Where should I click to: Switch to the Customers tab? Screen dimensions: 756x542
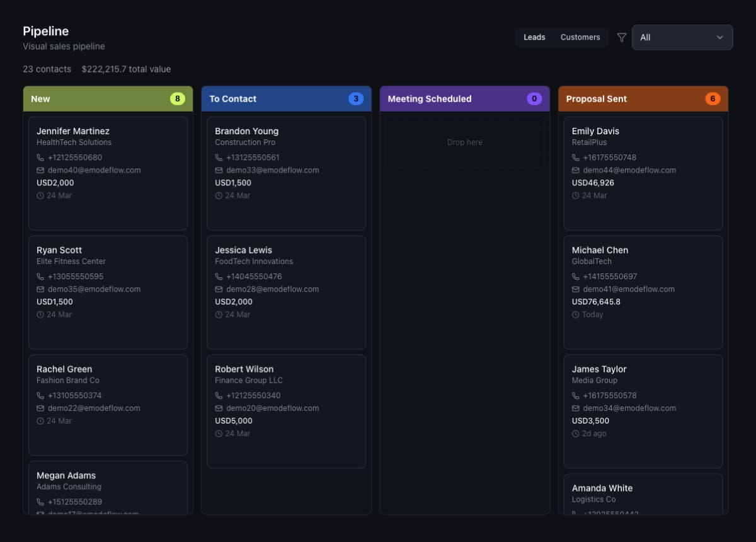580,37
